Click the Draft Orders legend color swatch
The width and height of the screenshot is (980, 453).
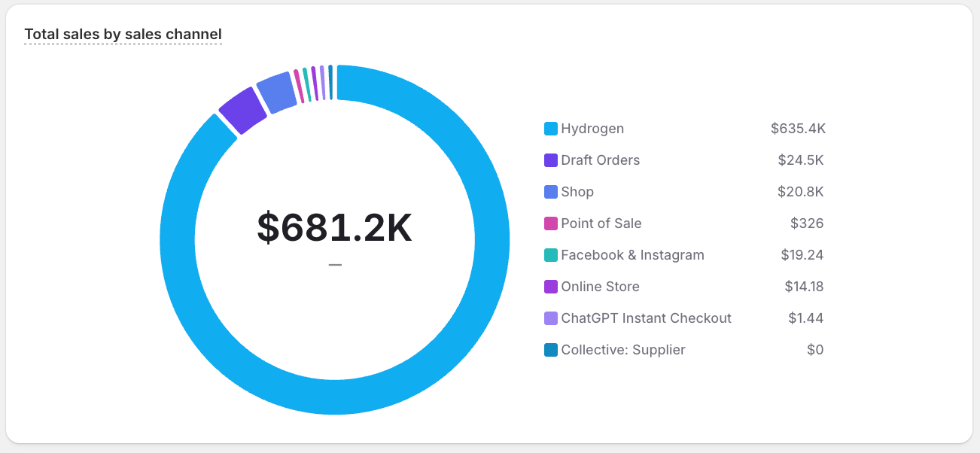click(551, 160)
